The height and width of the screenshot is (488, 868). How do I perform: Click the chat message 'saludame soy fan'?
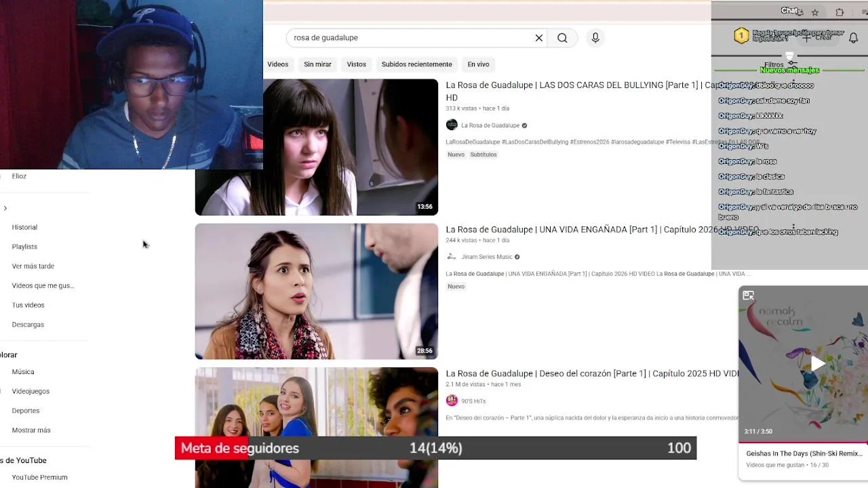783,101
